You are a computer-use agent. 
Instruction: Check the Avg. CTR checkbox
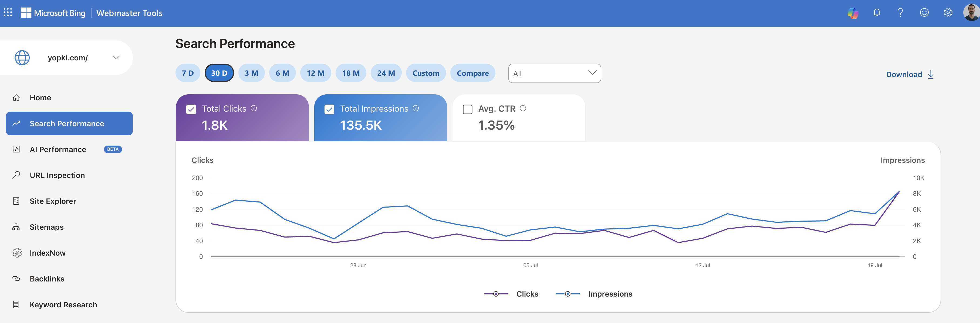[x=467, y=109]
